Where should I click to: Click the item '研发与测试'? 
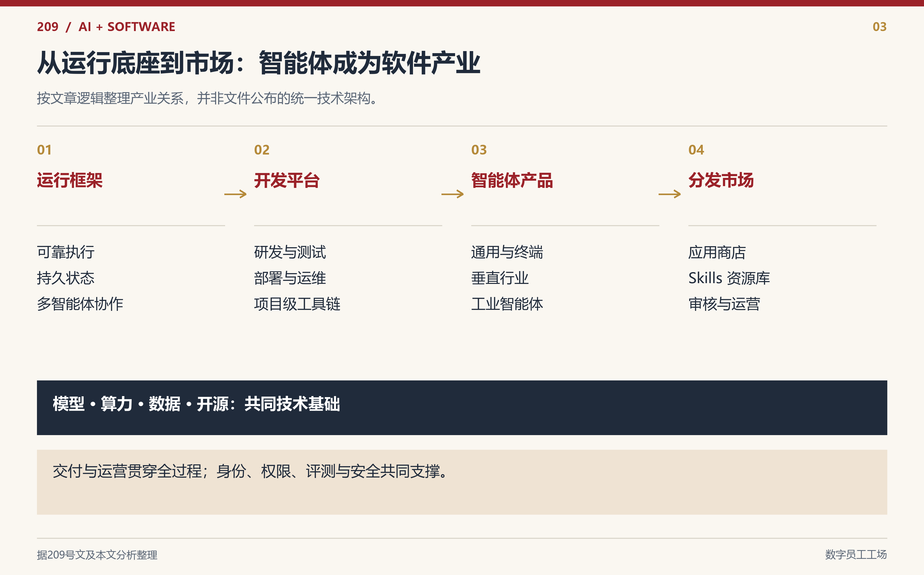click(x=290, y=253)
